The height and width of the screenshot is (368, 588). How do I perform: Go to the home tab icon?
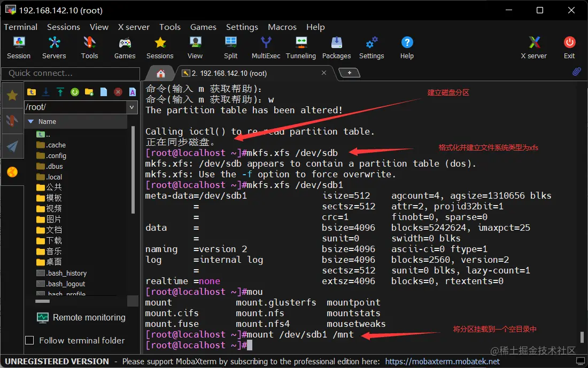pos(161,73)
